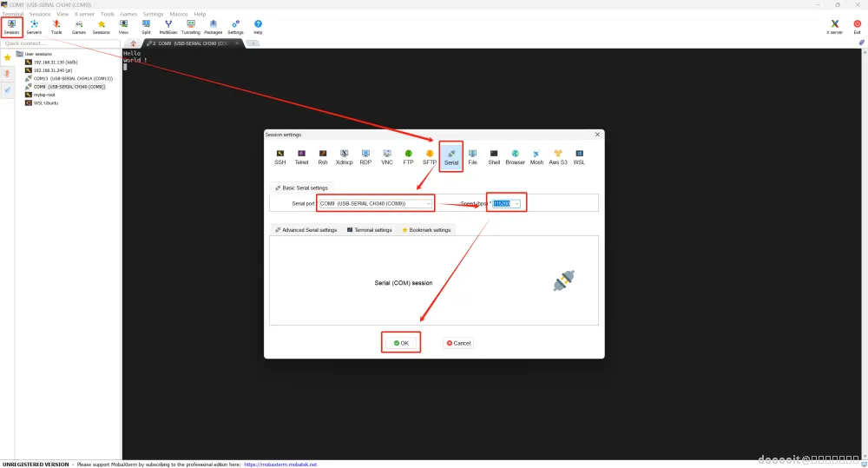Launch the MultiExec toolbar icon
The height and width of the screenshot is (468, 868).
[168, 27]
